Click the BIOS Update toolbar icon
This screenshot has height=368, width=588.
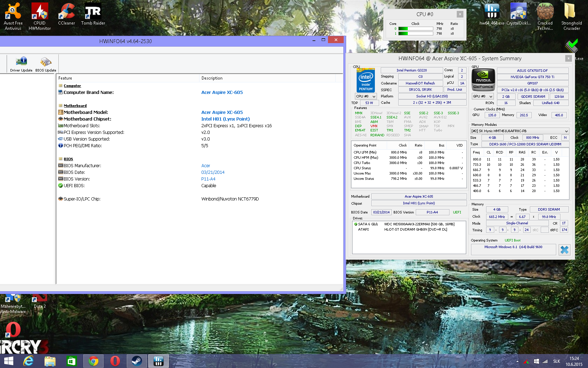pos(45,64)
